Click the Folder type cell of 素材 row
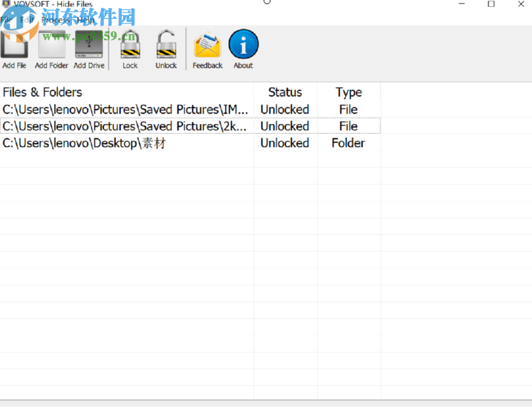Image resolution: width=532 pixels, height=407 pixels. coord(348,143)
